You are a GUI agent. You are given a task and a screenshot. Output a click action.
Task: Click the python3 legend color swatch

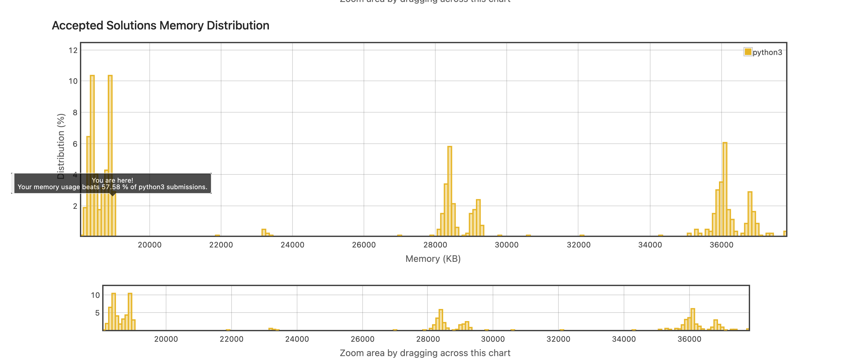tap(748, 52)
